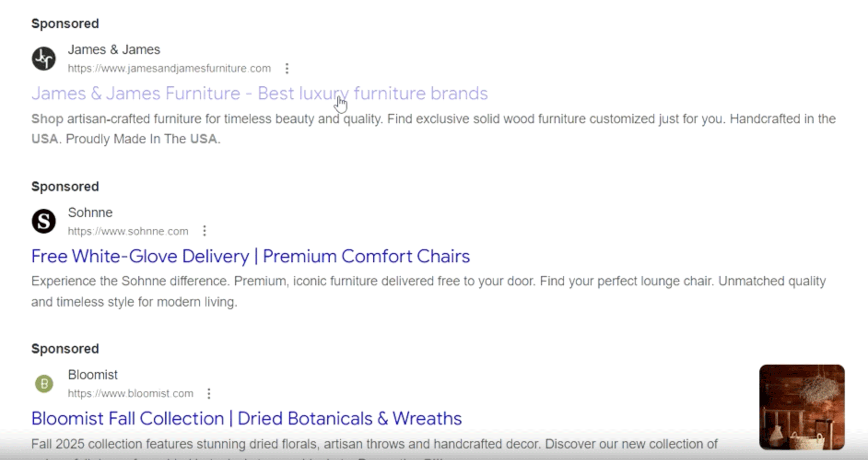Click the cursor-highlighted ad headline icon area

coord(341,100)
